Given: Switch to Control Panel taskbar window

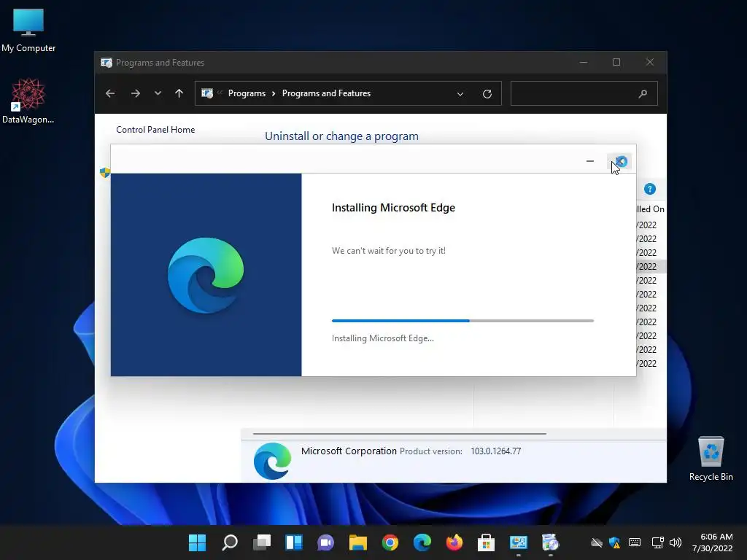Looking at the screenshot, I should [519, 542].
